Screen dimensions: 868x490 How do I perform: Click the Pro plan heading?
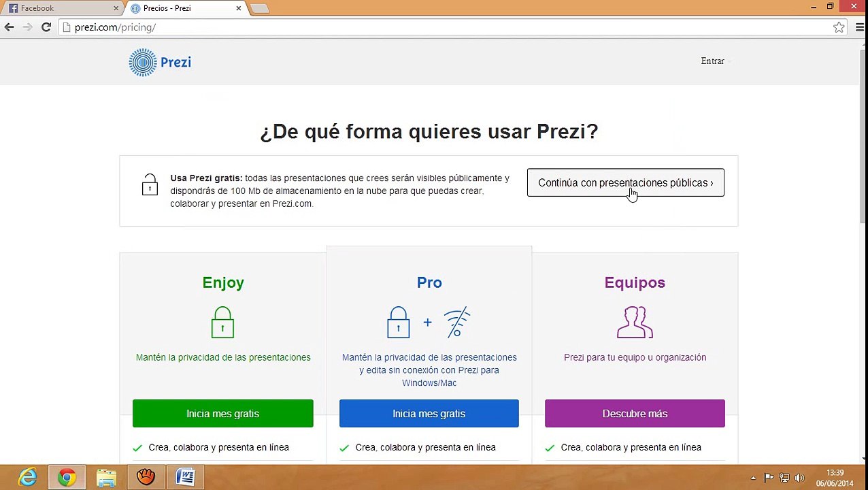pyautogui.click(x=429, y=282)
